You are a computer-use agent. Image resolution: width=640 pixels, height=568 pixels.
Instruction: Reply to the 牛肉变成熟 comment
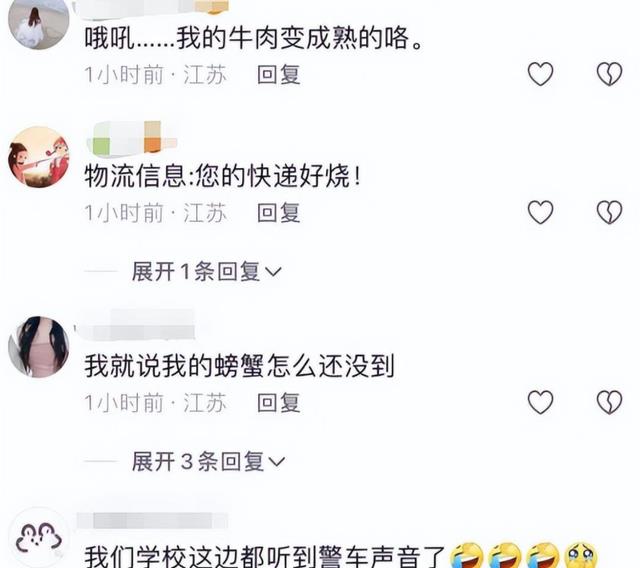(279, 75)
